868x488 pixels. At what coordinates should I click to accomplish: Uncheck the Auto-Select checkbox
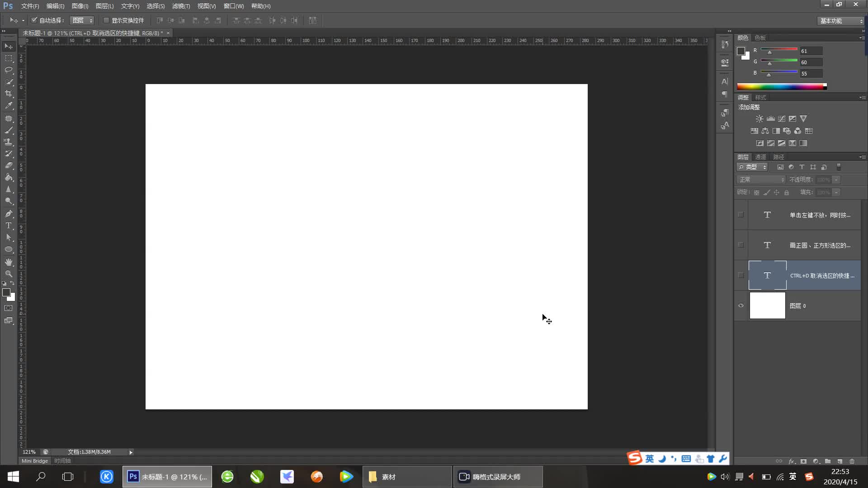[34, 20]
